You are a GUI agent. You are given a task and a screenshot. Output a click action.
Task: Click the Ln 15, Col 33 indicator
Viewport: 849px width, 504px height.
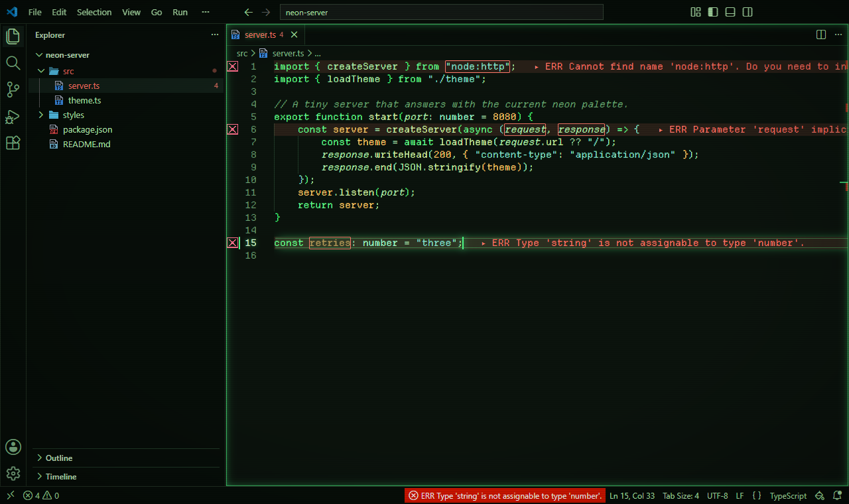coord(632,495)
